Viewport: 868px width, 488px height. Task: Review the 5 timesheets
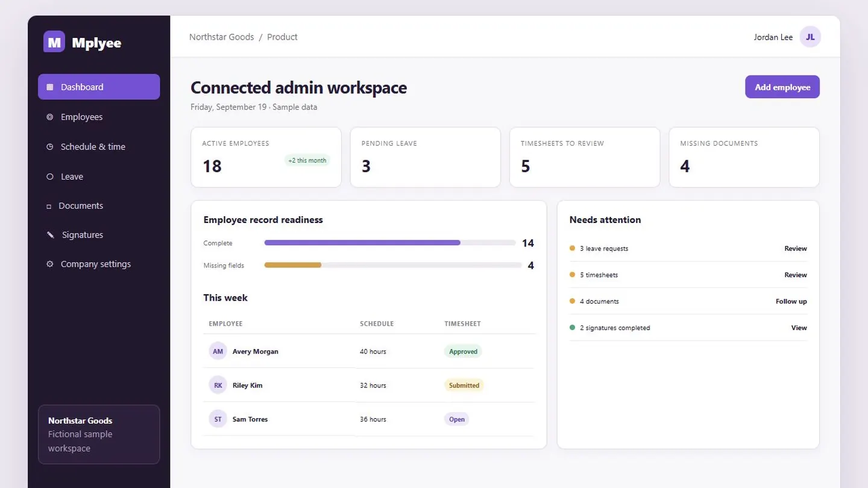point(795,275)
